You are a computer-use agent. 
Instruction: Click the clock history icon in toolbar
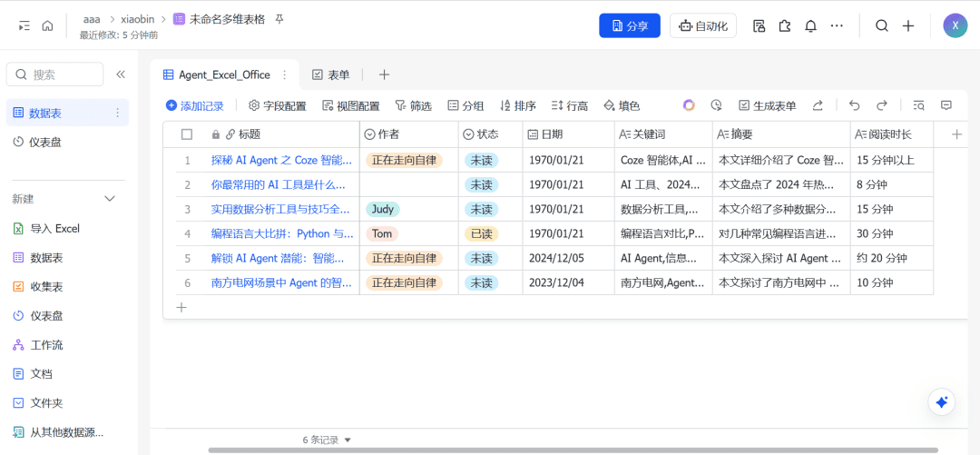[x=716, y=105]
